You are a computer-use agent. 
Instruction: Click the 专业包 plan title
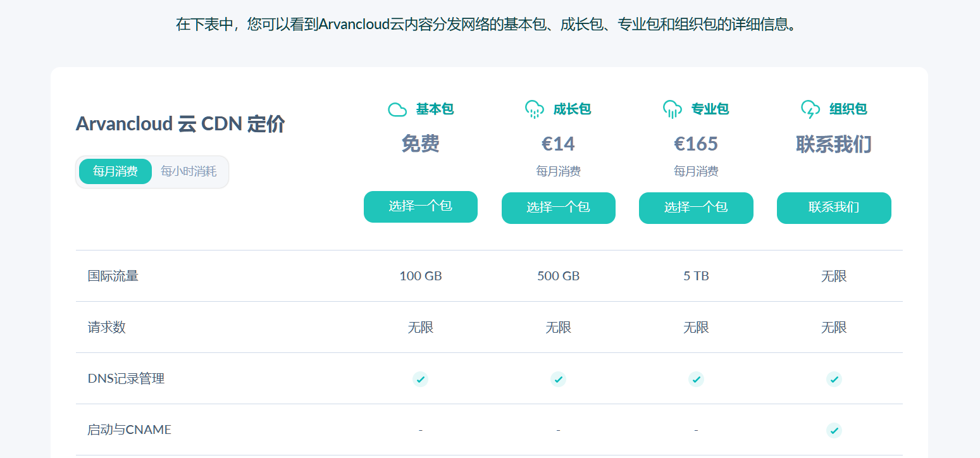pyautogui.click(x=710, y=109)
